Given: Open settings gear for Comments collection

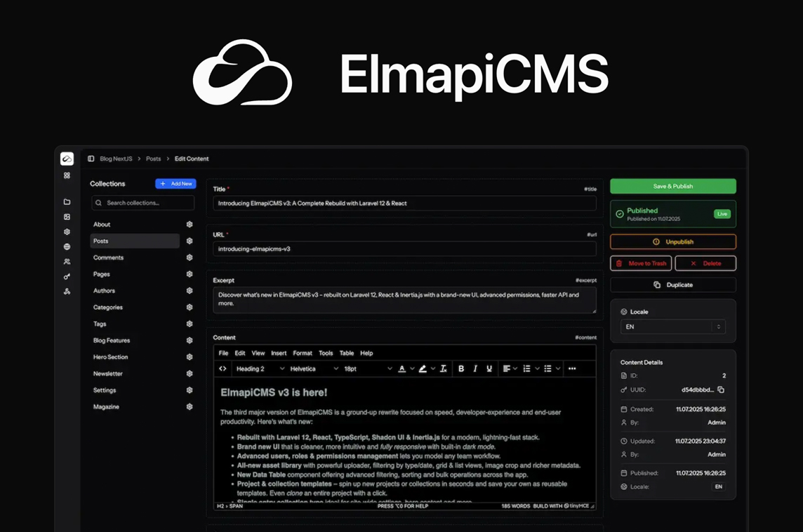Looking at the screenshot, I should pos(190,258).
